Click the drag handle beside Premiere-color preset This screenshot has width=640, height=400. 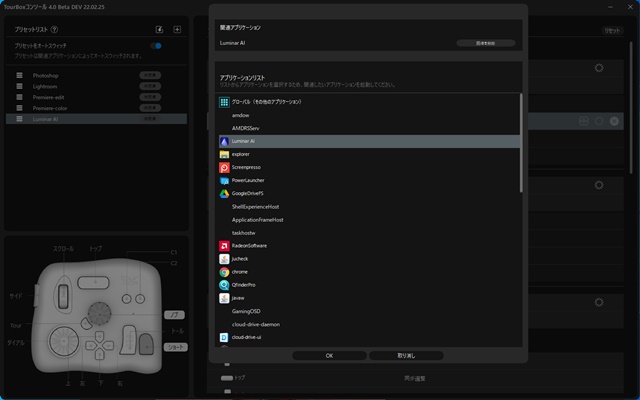[19, 108]
